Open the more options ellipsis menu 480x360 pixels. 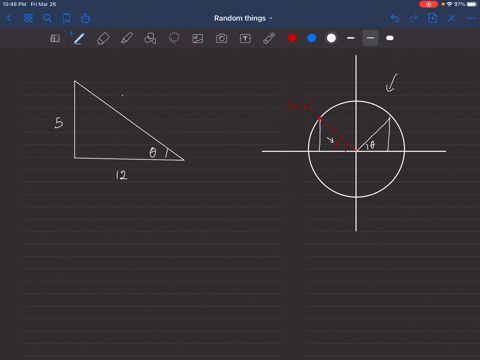pyautogui.click(x=471, y=18)
